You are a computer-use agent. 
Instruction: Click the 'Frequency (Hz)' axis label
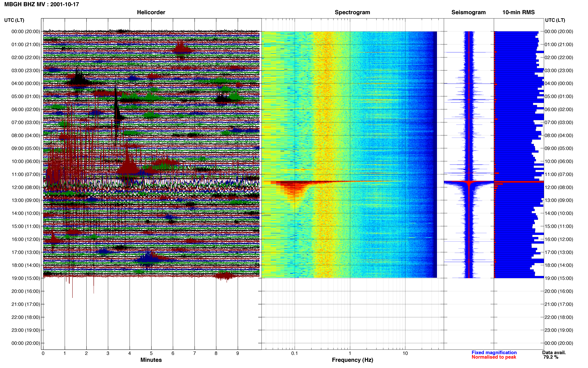[352, 360]
